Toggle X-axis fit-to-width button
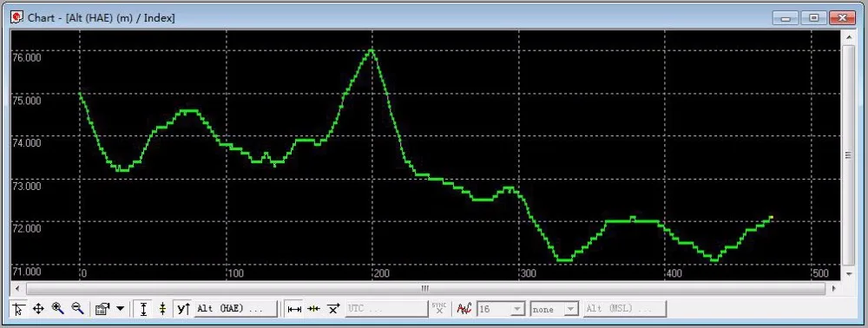868x328 pixels. click(x=294, y=309)
